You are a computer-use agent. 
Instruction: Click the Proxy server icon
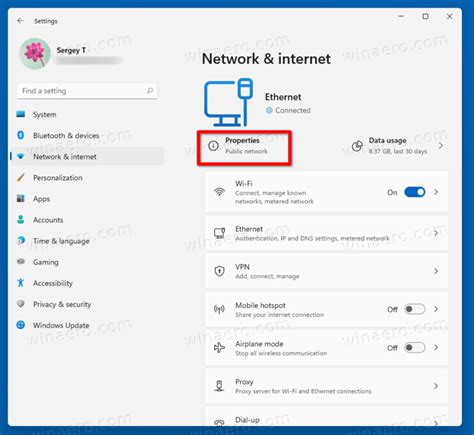[x=219, y=386]
